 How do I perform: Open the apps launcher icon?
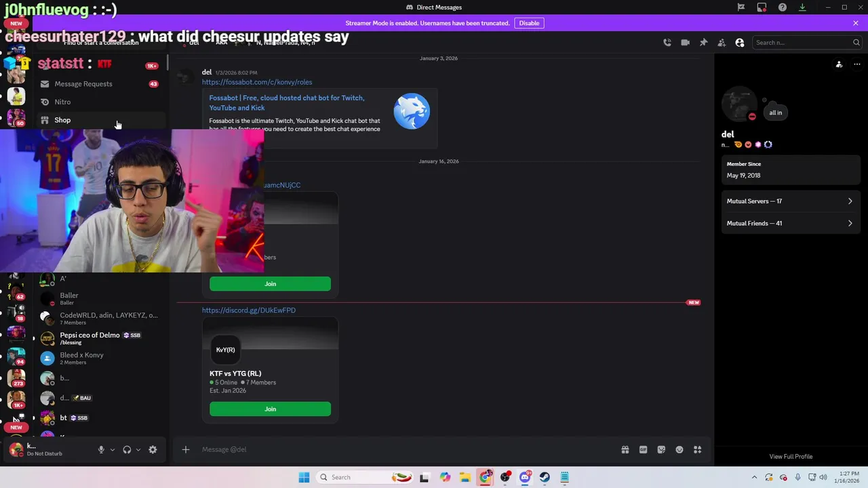coord(697,449)
